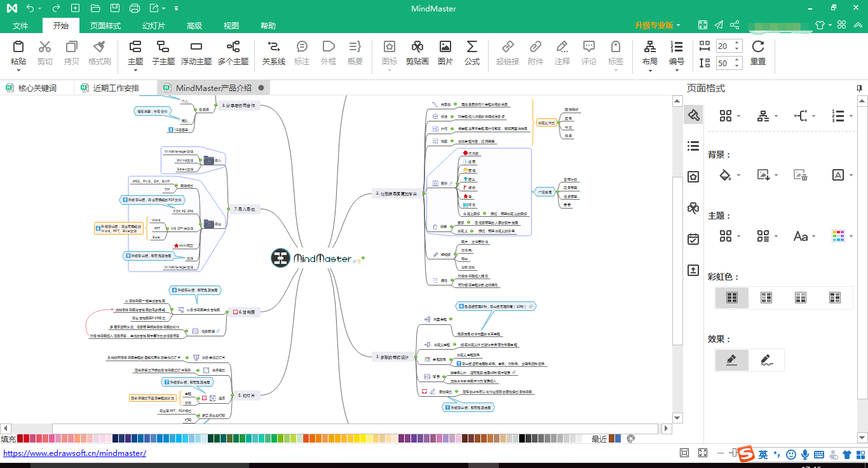The image size is (868, 468).
Task: Switch to 视图 tab
Action: [x=231, y=26]
